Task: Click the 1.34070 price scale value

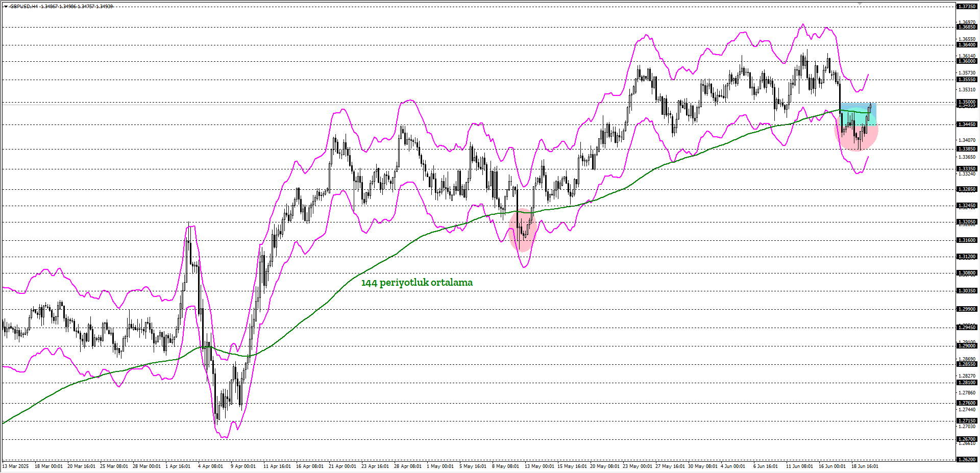Action: [x=967, y=140]
